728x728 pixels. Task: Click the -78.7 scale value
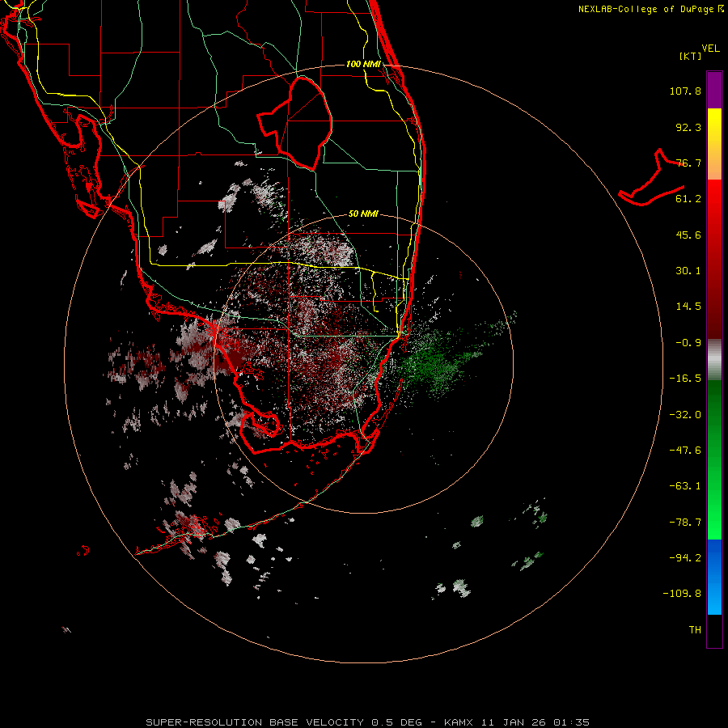click(x=685, y=523)
